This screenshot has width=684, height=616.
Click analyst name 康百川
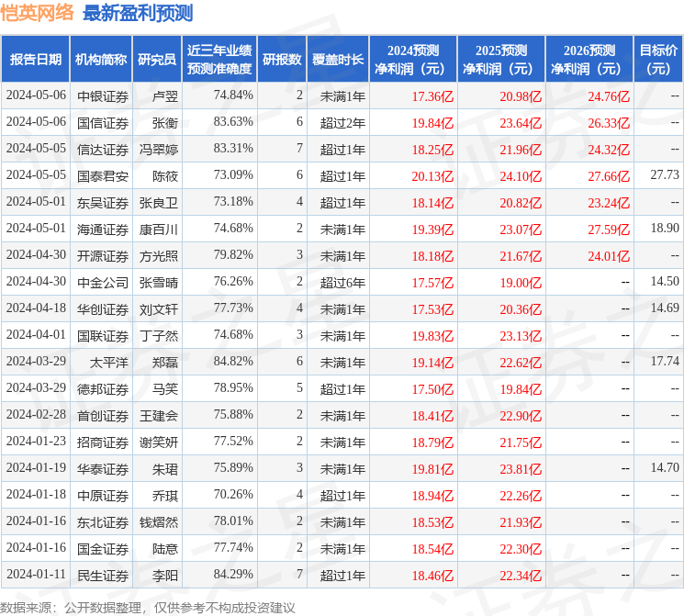(x=158, y=230)
